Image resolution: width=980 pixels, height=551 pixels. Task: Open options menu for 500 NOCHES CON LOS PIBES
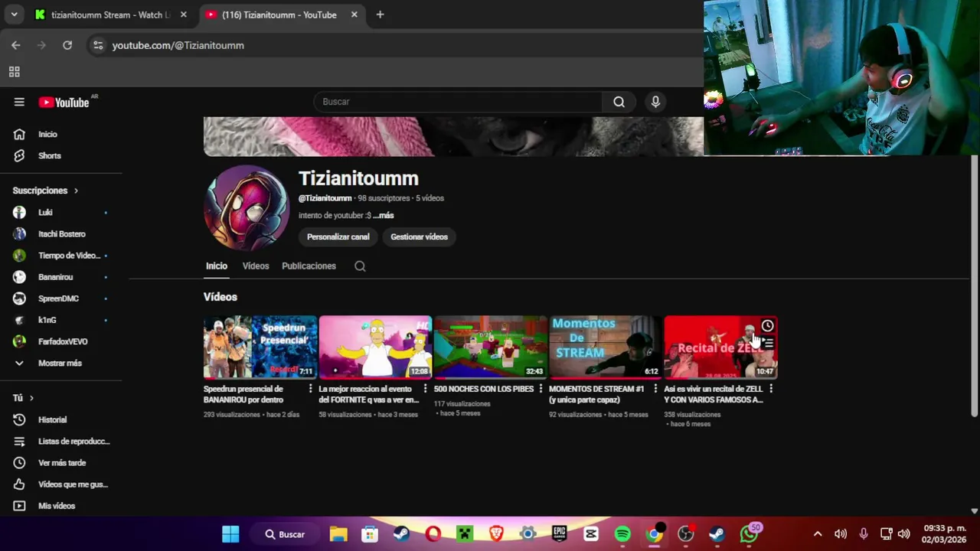541,389
